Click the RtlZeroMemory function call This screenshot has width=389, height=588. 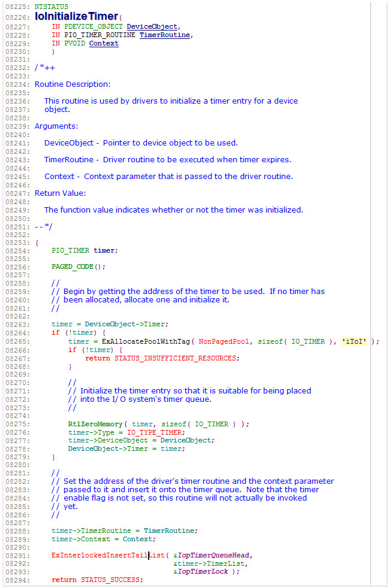pos(95,424)
